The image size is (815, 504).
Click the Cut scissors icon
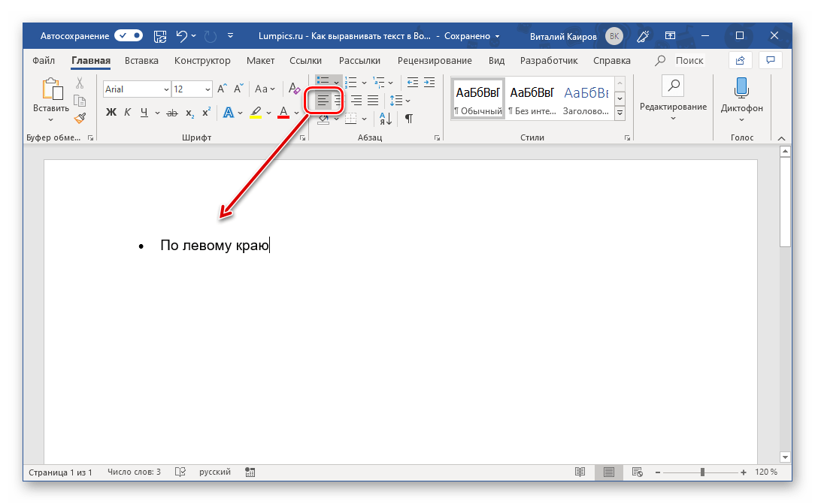(80, 83)
